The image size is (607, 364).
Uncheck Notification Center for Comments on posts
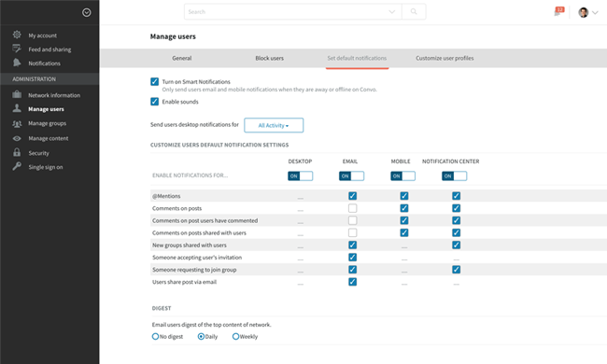(x=457, y=208)
